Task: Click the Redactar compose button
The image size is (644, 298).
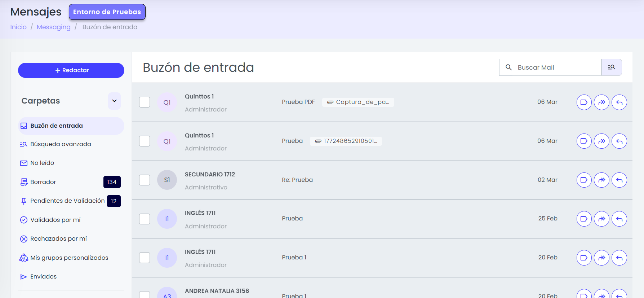Action: pyautogui.click(x=71, y=70)
